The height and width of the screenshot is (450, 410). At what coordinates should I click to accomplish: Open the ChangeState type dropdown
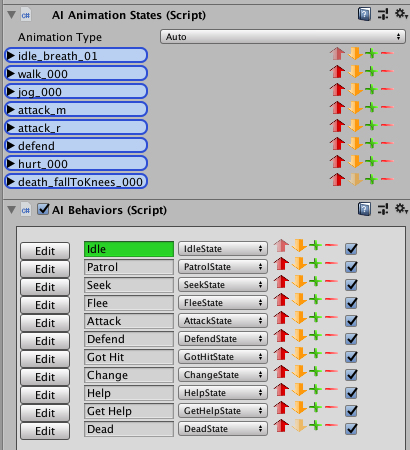pos(223,375)
